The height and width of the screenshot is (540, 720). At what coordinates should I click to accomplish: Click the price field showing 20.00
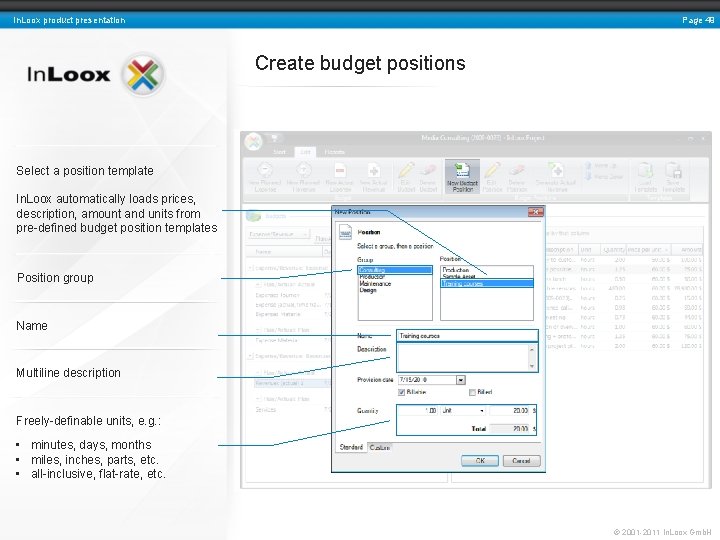(510, 411)
